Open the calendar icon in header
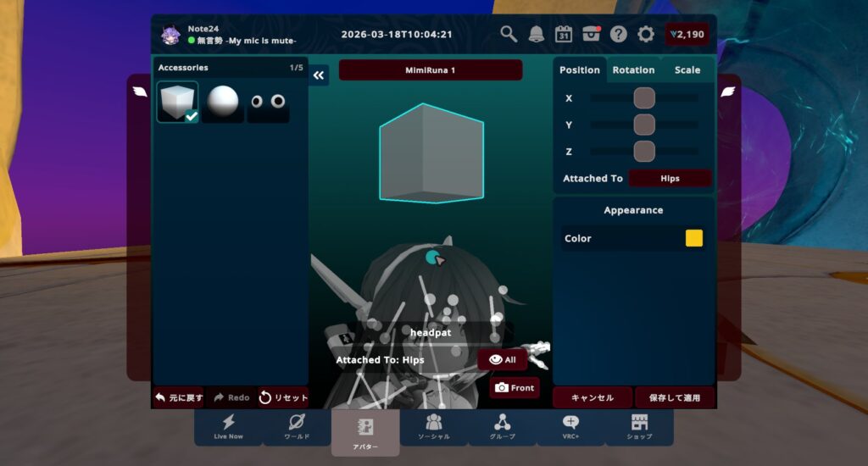This screenshot has height=466, width=868. 564,34
